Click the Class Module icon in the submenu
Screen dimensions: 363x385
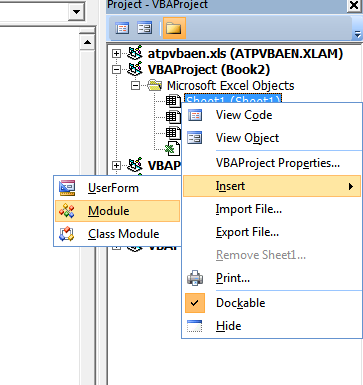tap(67, 234)
